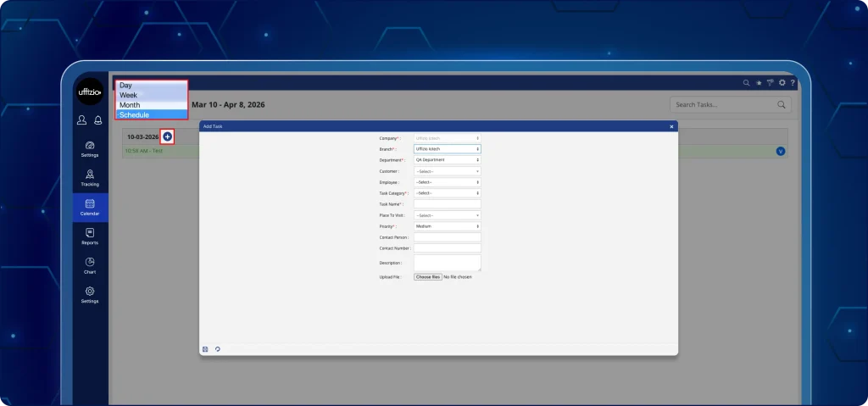Select Day view option
Screen dimensions: 868x406
tap(152, 86)
